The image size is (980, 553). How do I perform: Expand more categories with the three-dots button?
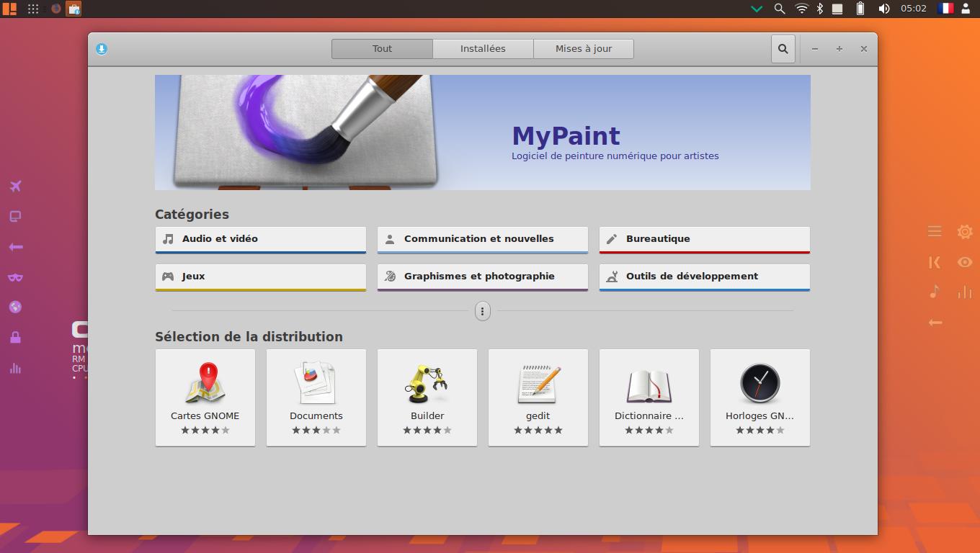483,311
